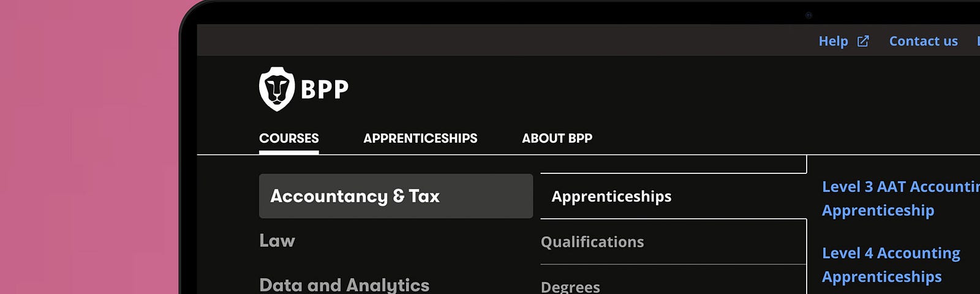Select the Data and Analytics category

[x=344, y=285]
